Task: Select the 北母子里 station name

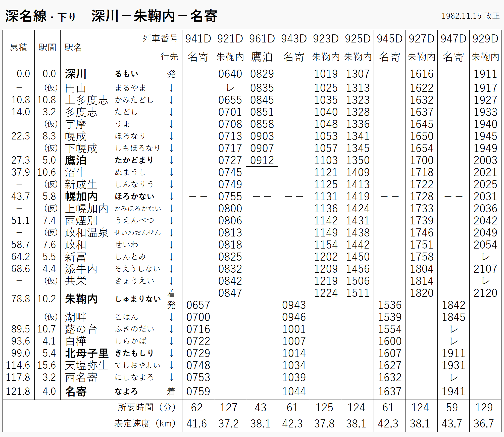Action: 86,353
